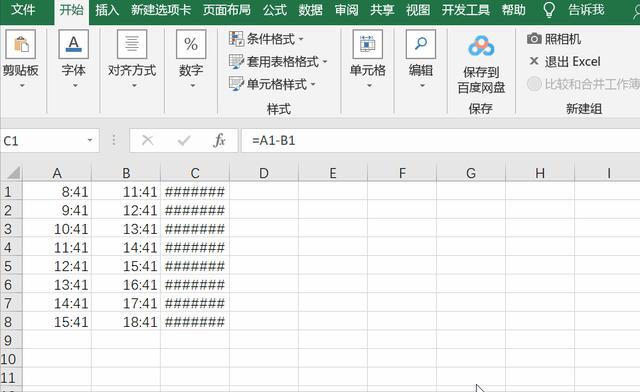Viewport: 640px width, 392px height.
Task: Open the 对齐方式 alignment icon
Action: pos(132,44)
